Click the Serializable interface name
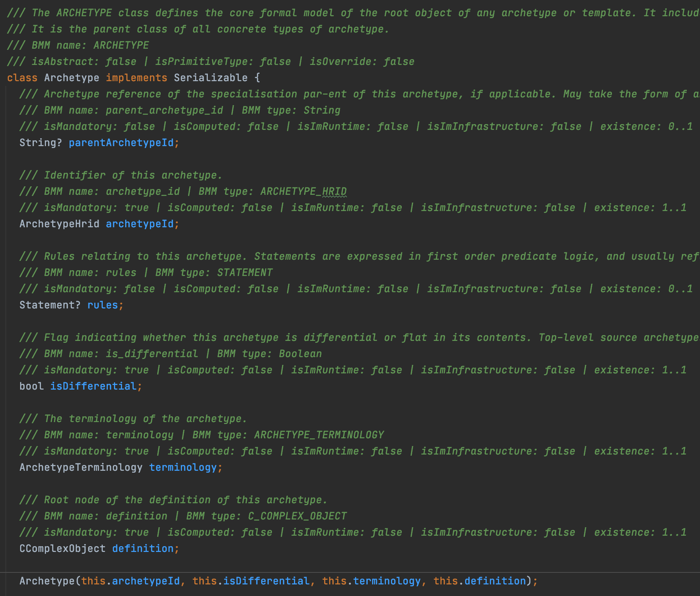 pyautogui.click(x=211, y=78)
